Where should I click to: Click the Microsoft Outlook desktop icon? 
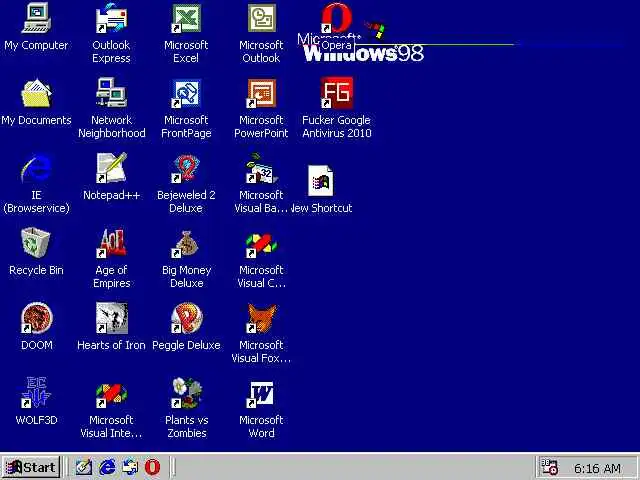[262, 18]
